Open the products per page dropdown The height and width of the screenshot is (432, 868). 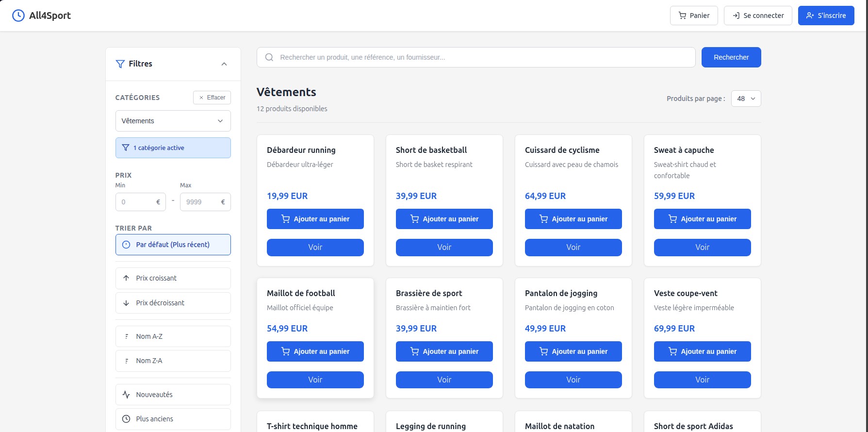(x=746, y=99)
